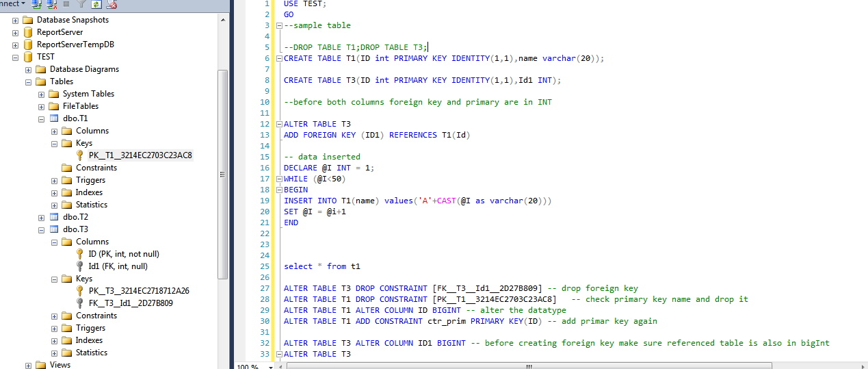Click the comment '-- drop foreign key' on line 27
This screenshot has height=369, width=868.
pos(592,288)
